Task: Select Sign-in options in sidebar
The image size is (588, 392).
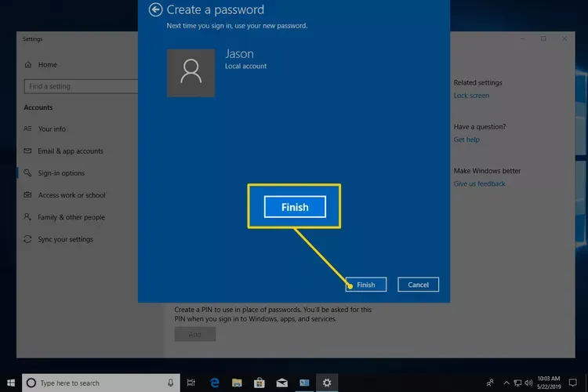Action: pyautogui.click(x=61, y=173)
